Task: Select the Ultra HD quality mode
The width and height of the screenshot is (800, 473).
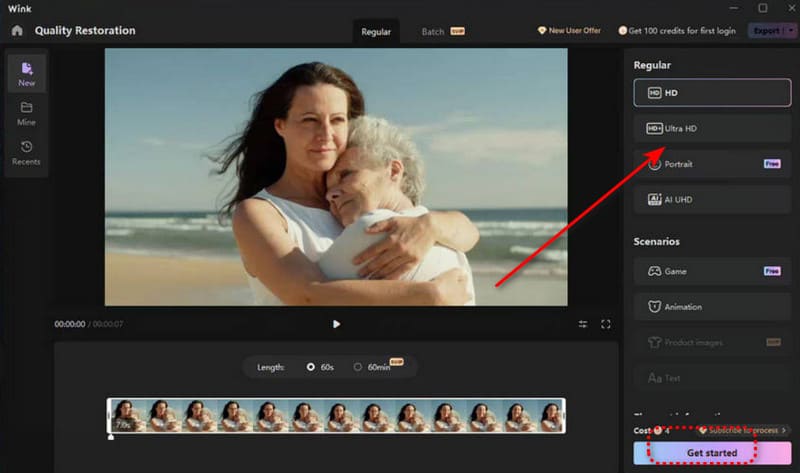Action: [x=712, y=128]
